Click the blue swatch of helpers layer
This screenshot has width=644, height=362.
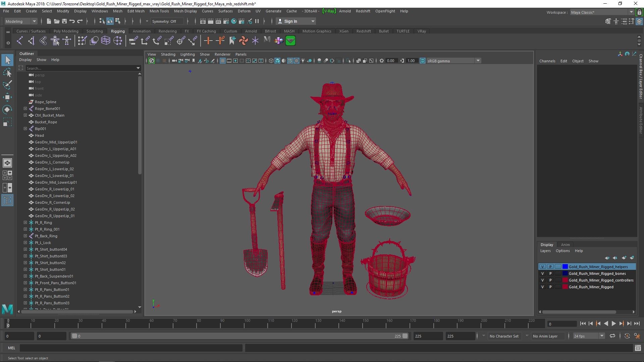pos(565,267)
